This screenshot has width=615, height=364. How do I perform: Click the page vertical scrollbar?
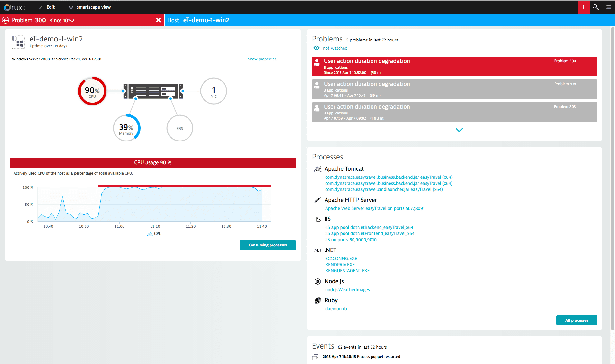point(612,178)
